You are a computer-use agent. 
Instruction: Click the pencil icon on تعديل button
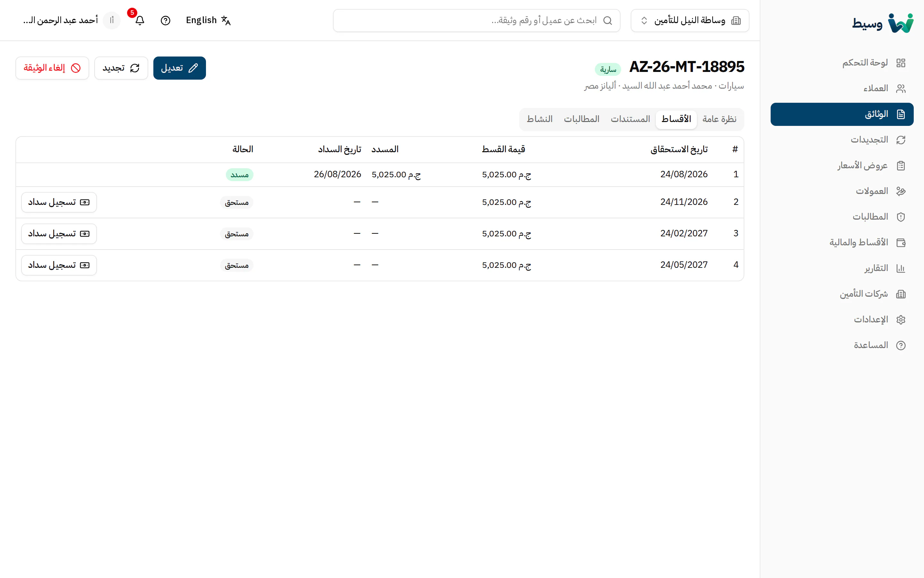coord(193,68)
